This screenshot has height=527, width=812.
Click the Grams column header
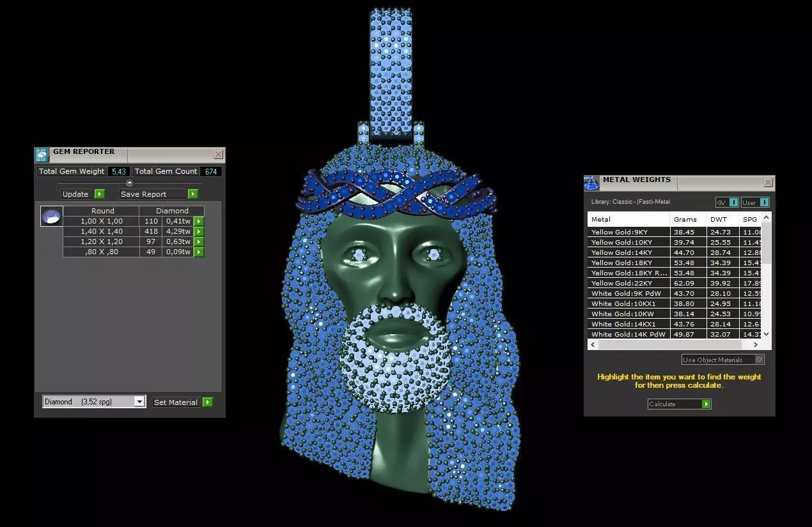(689, 219)
